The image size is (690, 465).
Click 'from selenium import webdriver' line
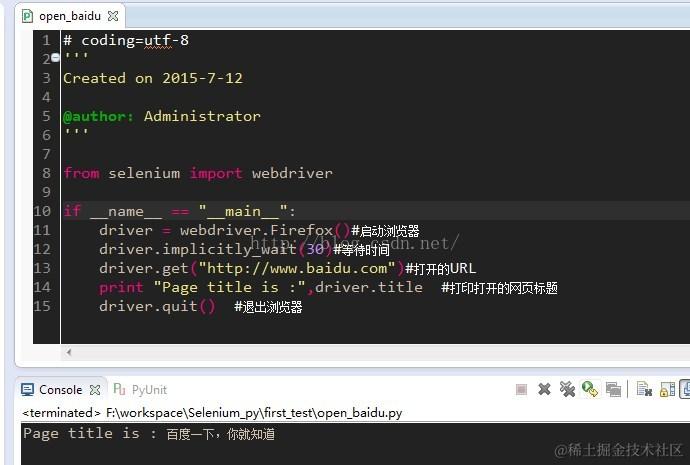tap(198, 173)
